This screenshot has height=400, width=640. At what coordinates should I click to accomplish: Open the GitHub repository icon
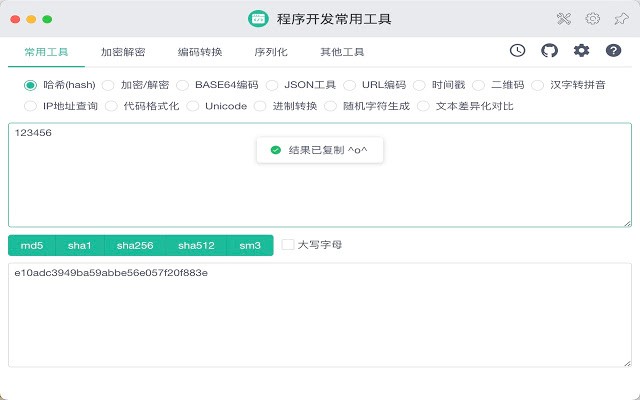click(x=549, y=51)
